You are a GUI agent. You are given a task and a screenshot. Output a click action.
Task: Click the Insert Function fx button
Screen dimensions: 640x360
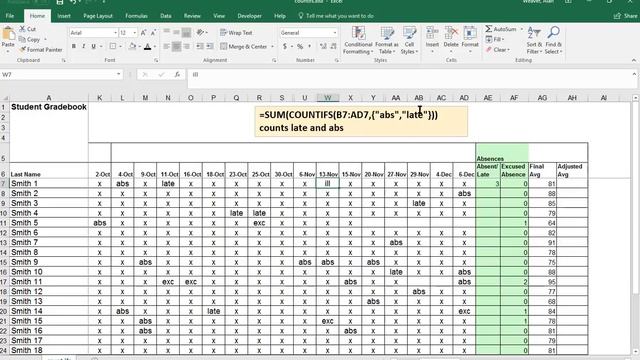(x=177, y=75)
